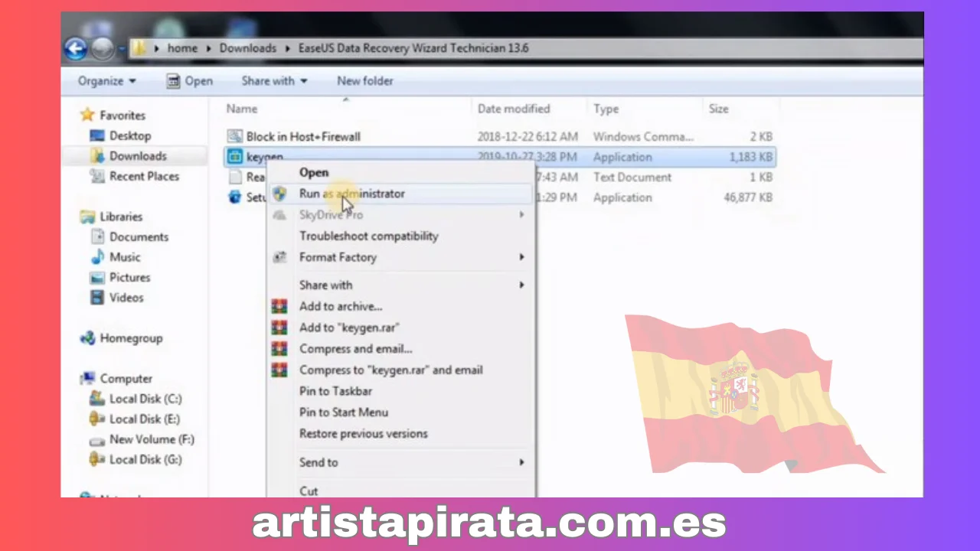Sort by the Date modified column header
The width and height of the screenshot is (980, 551).
(x=514, y=109)
